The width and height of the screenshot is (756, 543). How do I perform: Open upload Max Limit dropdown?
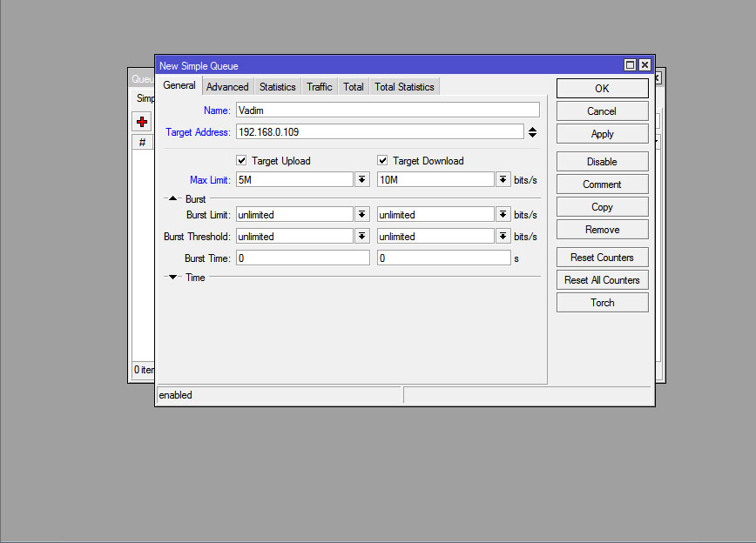(x=361, y=179)
